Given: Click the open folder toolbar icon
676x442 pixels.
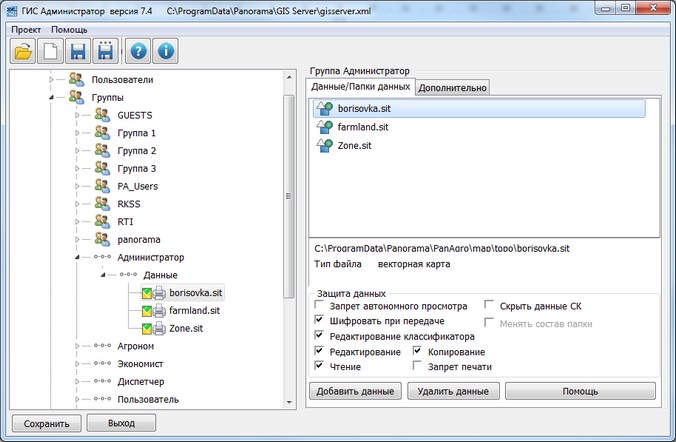Looking at the screenshot, I should (x=23, y=49).
